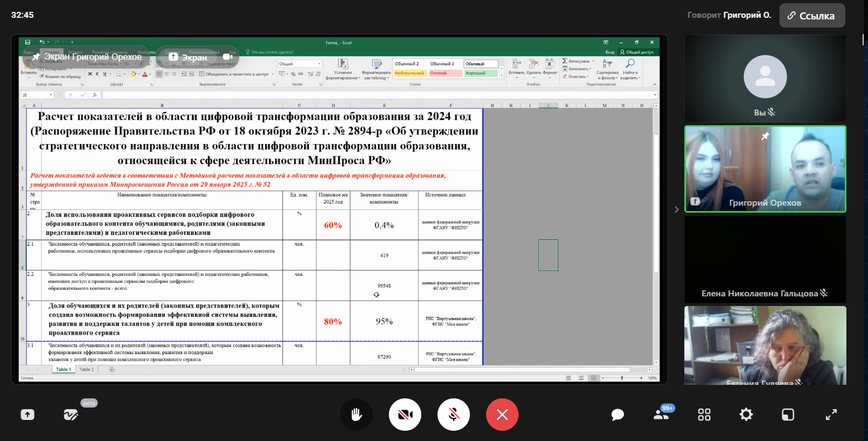Enter fullscreen mode

(831, 415)
